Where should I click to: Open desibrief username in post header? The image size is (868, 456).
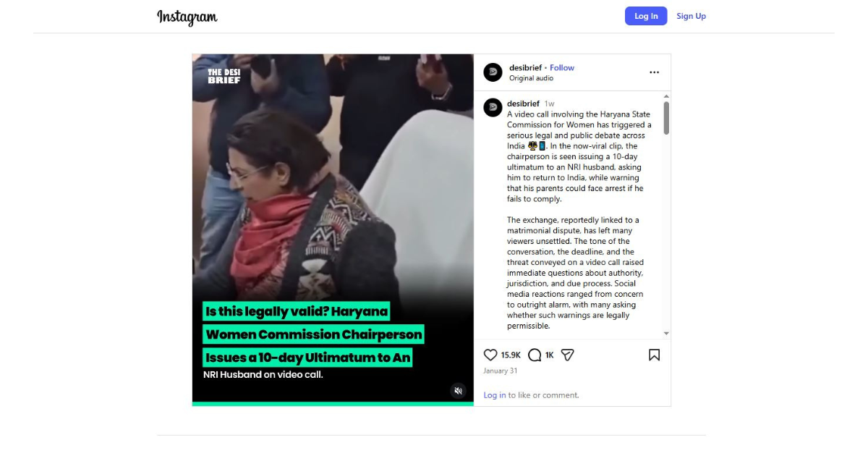pyautogui.click(x=525, y=68)
